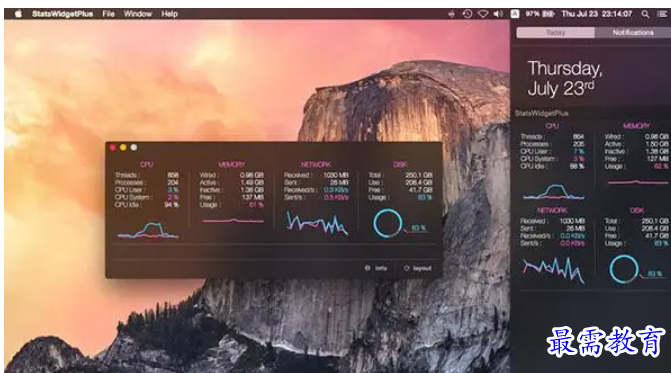Click the MEMORY heading in the window
Viewport: 671px width, 373px height.
click(232, 164)
